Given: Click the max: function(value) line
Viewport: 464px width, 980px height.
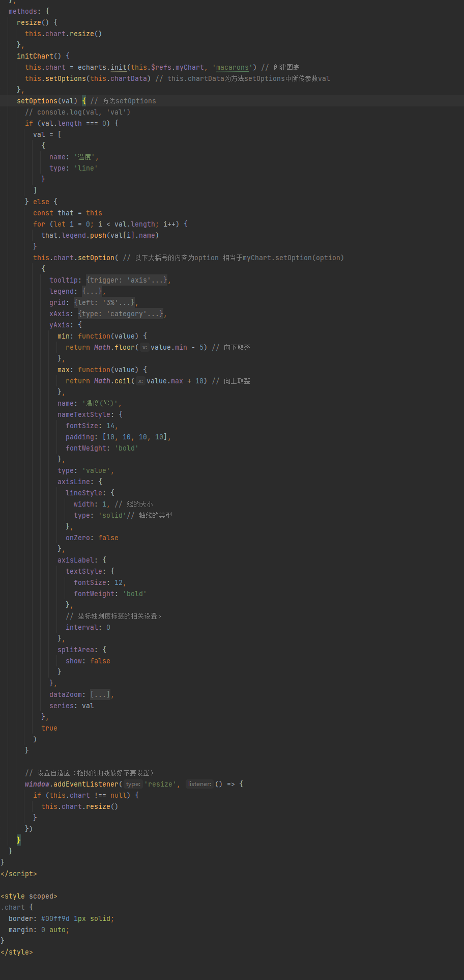Looking at the screenshot, I should (x=102, y=370).
